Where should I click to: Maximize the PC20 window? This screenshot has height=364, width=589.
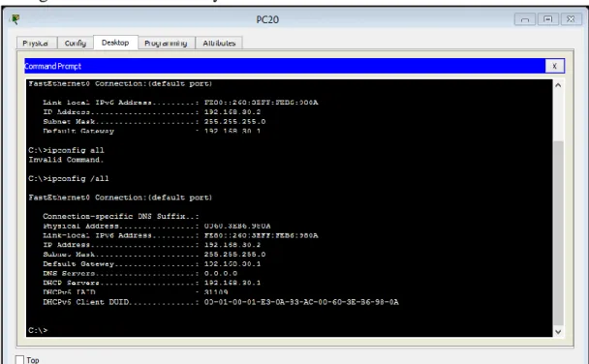(x=547, y=19)
